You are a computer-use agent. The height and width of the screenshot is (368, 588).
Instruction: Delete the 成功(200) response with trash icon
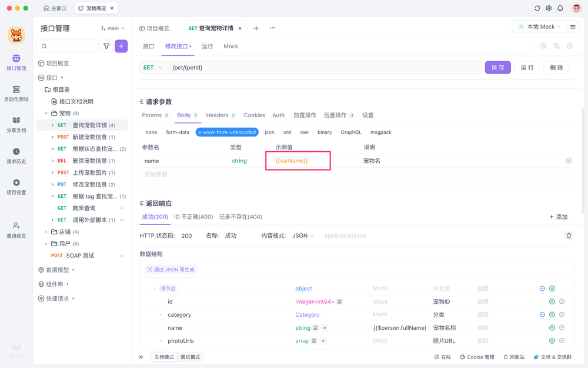[568, 235]
